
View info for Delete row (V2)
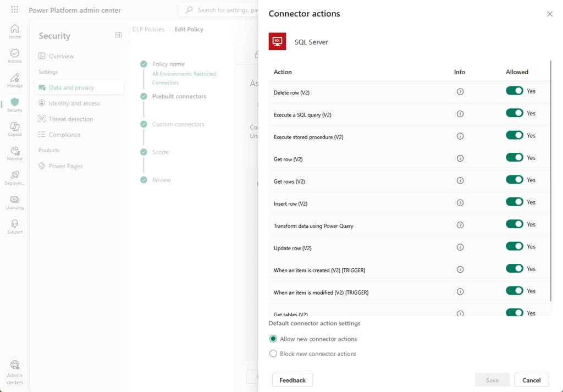click(460, 92)
